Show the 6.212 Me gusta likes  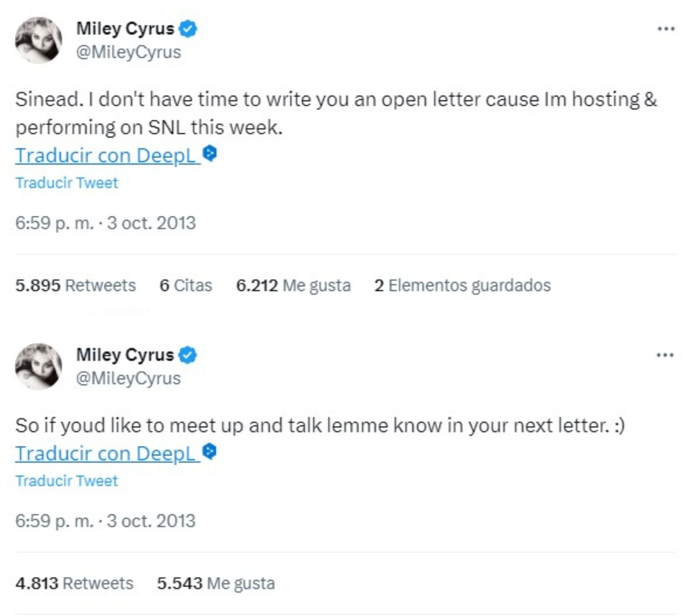tap(293, 285)
